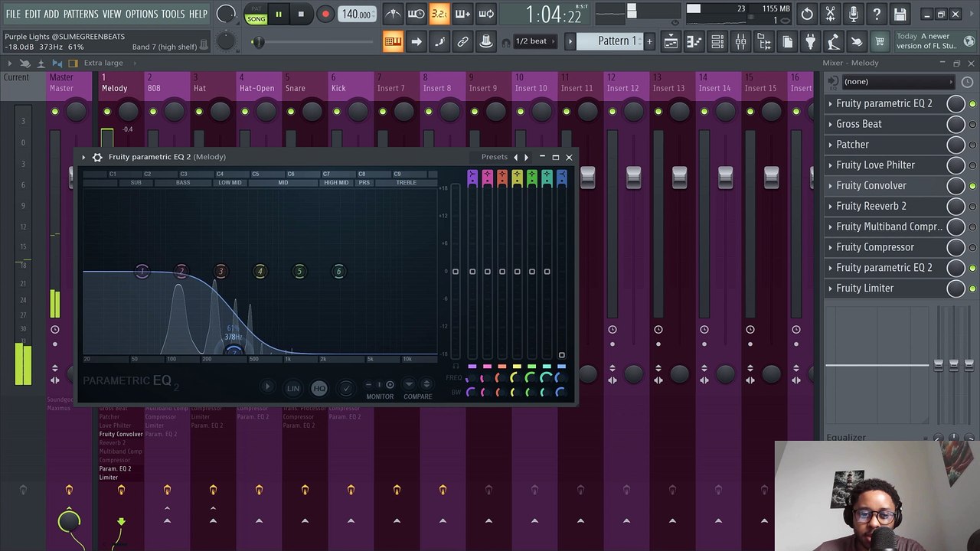Open the Mixer window icon
Screen dimensions: 980x551
coord(740,41)
